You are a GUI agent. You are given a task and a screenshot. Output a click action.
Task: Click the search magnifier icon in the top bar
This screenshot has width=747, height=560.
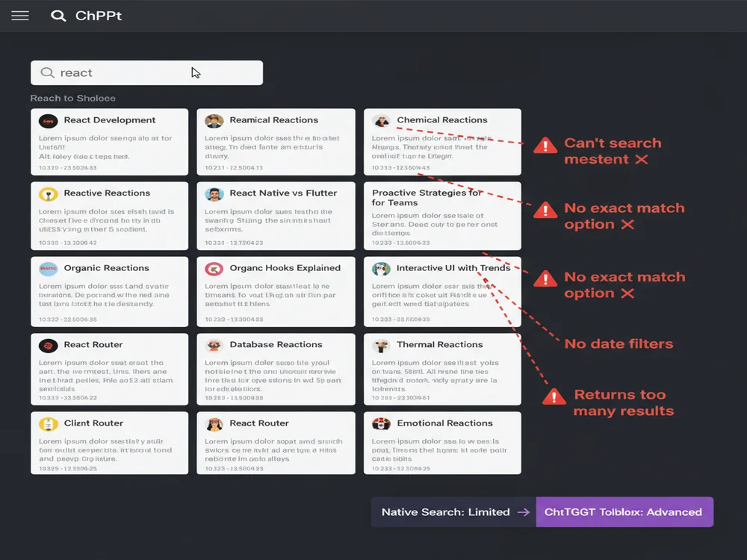point(58,15)
